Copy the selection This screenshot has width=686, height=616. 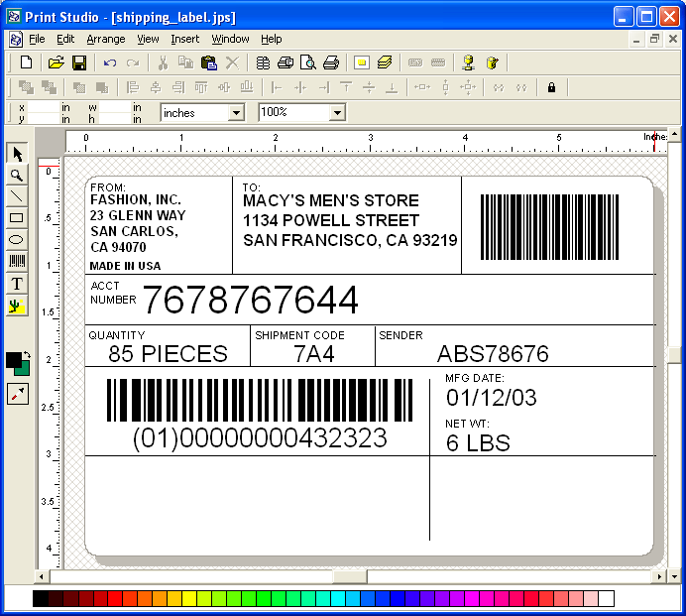pyautogui.click(x=185, y=62)
